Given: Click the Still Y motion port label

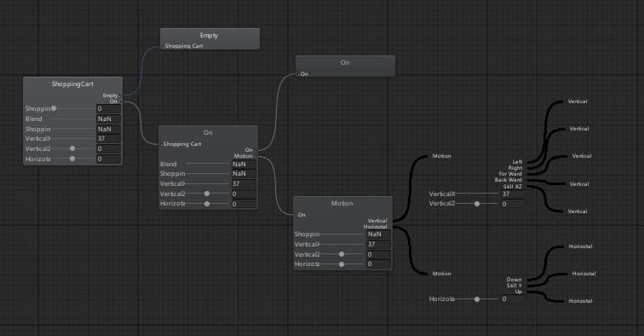Looking at the screenshot, I should click(514, 286).
